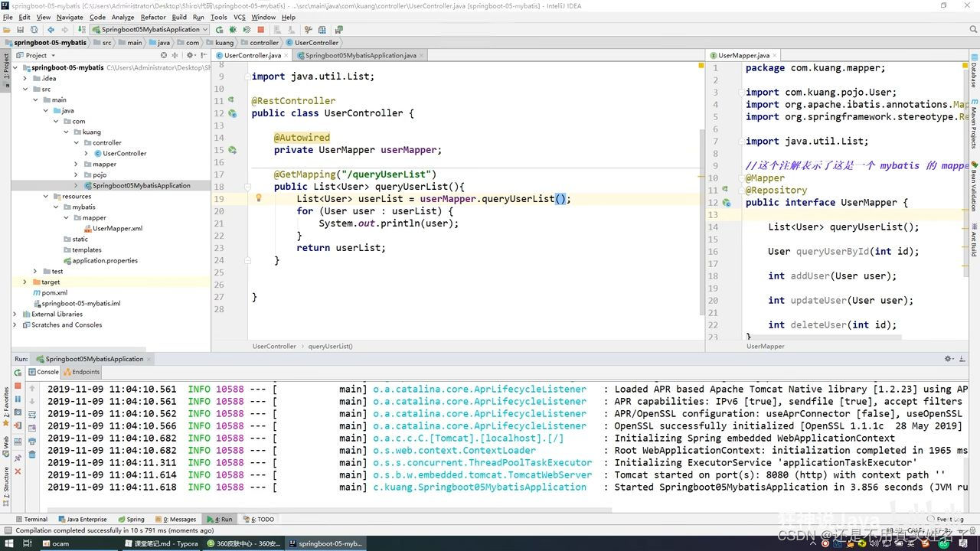Click the Print console output icon
This screenshot has height=551, width=980.
click(32, 441)
